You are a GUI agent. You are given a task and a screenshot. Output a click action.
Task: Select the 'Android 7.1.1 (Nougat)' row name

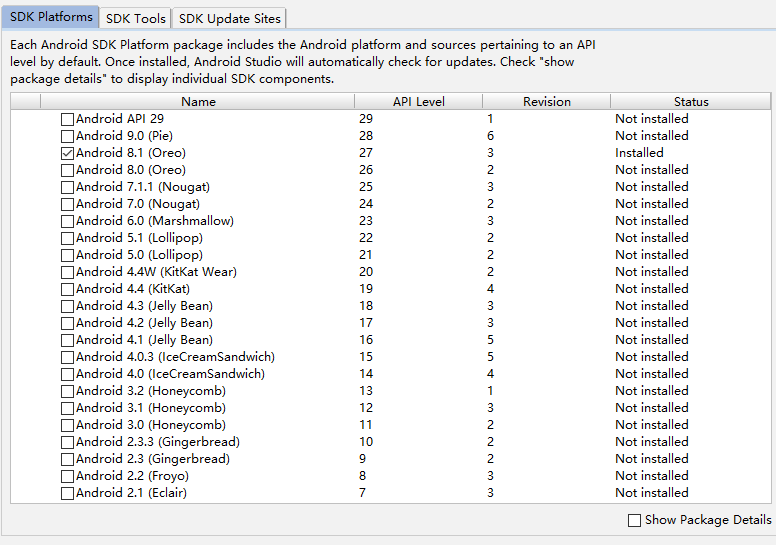(143, 187)
